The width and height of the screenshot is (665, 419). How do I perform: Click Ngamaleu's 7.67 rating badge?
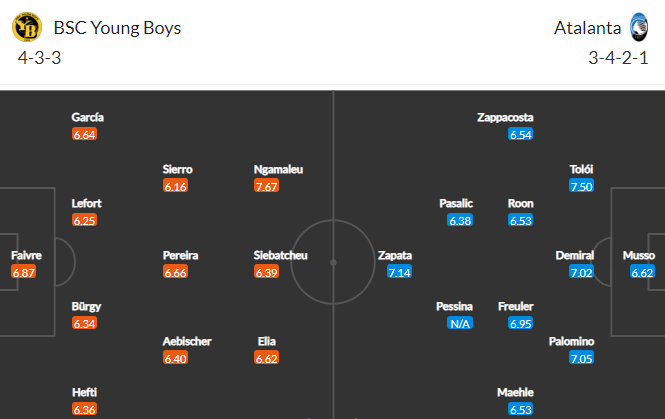pyautogui.click(x=267, y=187)
